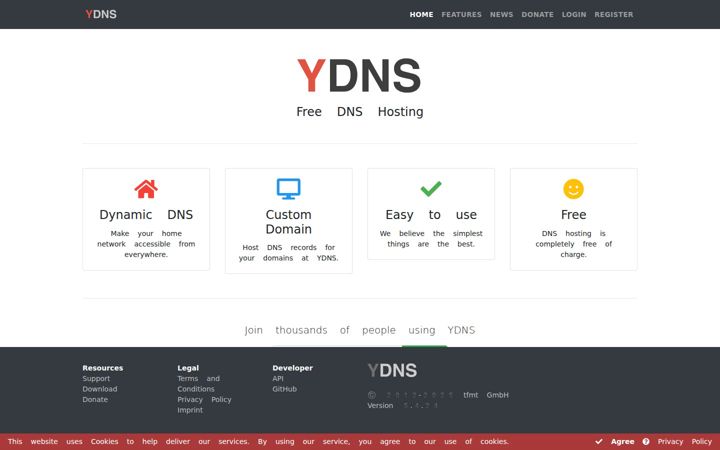Click the Version label in the footer
720x450 pixels.
[380, 405]
